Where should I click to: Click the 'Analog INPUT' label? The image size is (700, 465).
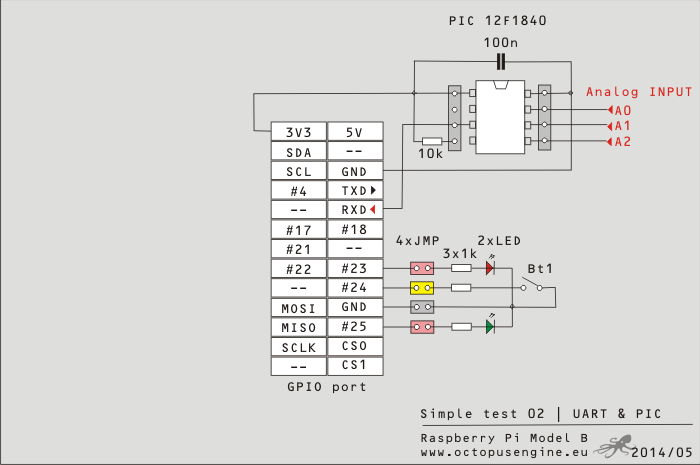coord(639,92)
